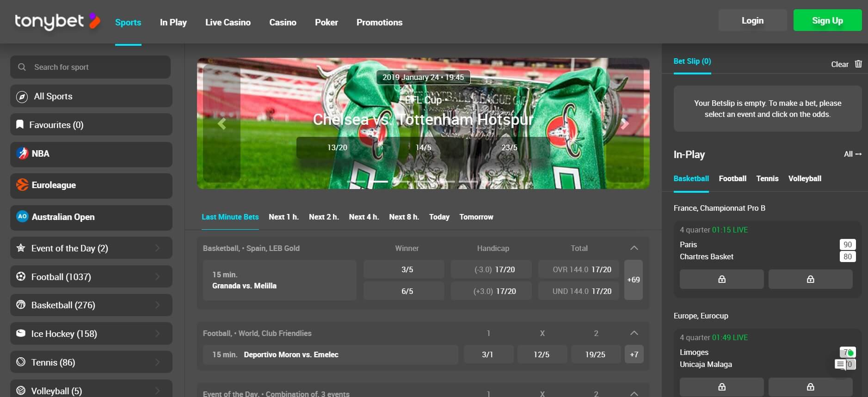Click the Search for sport field
Screen dimensions: 868x397
pos(91,67)
